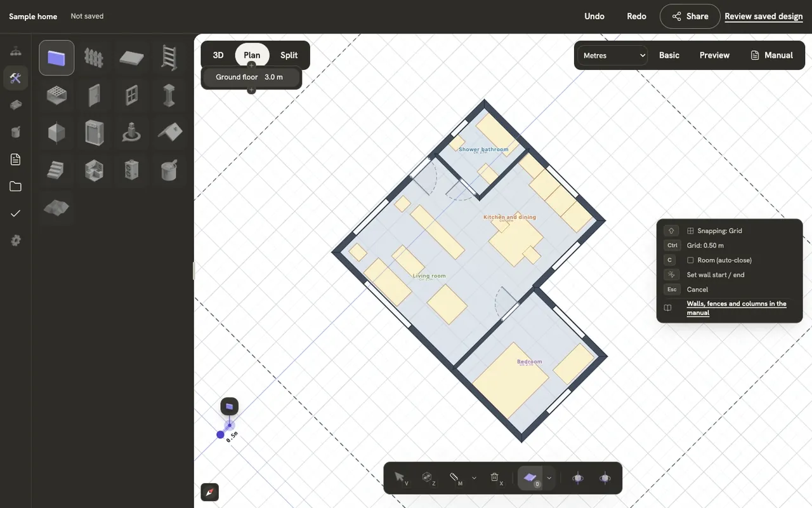
Task: Expand the measure tool options chevron
Action: [474, 478]
